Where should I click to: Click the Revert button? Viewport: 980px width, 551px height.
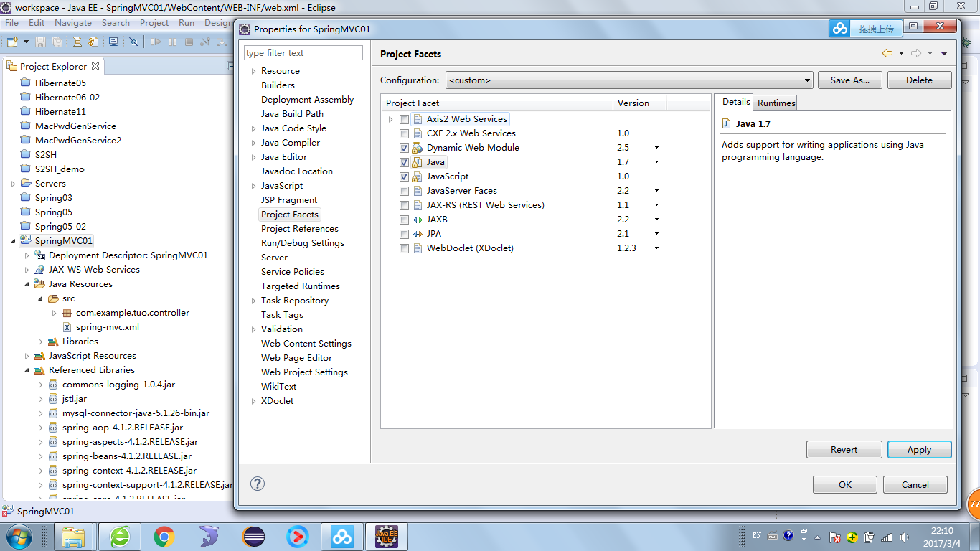point(844,450)
